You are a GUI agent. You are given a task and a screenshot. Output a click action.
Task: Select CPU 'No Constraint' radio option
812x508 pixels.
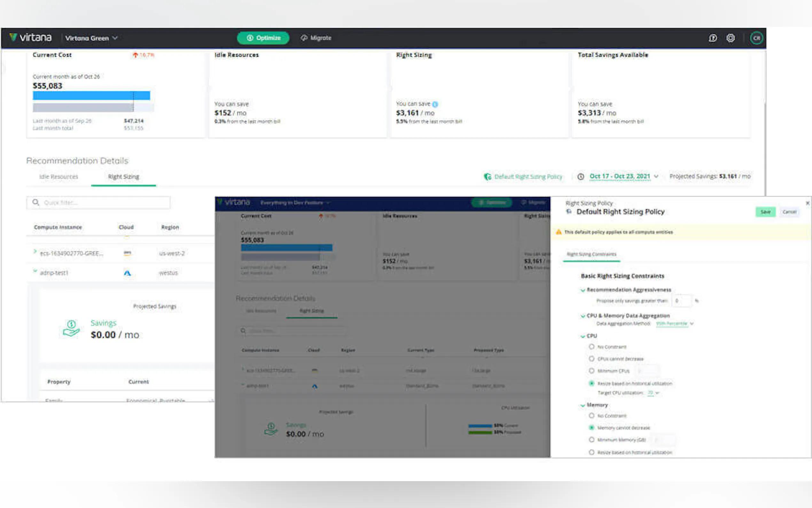click(x=591, y=347)
